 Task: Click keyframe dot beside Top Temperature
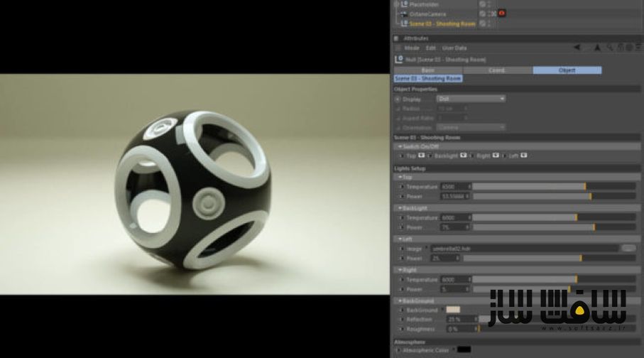click(402, 187)
